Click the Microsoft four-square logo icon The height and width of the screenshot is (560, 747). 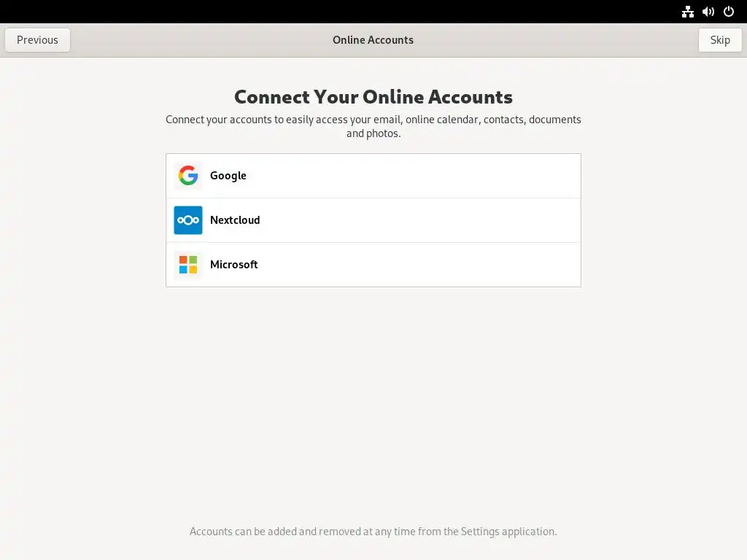click(188, 265)
